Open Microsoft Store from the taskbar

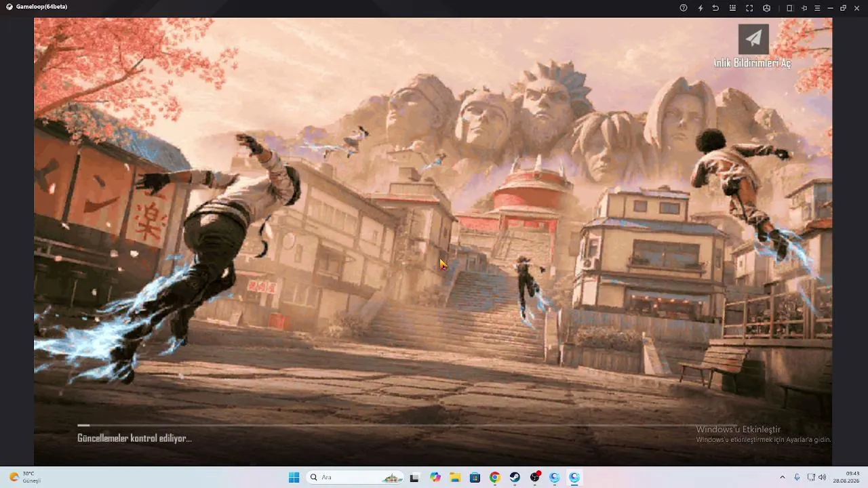(x=475, y=477)
